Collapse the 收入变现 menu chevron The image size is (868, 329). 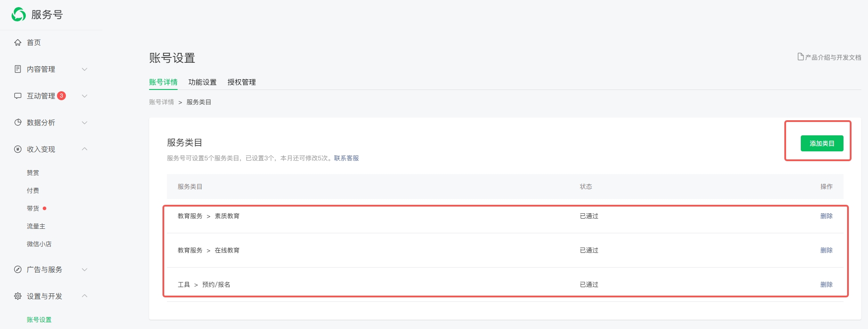click(x=85, y=149)
